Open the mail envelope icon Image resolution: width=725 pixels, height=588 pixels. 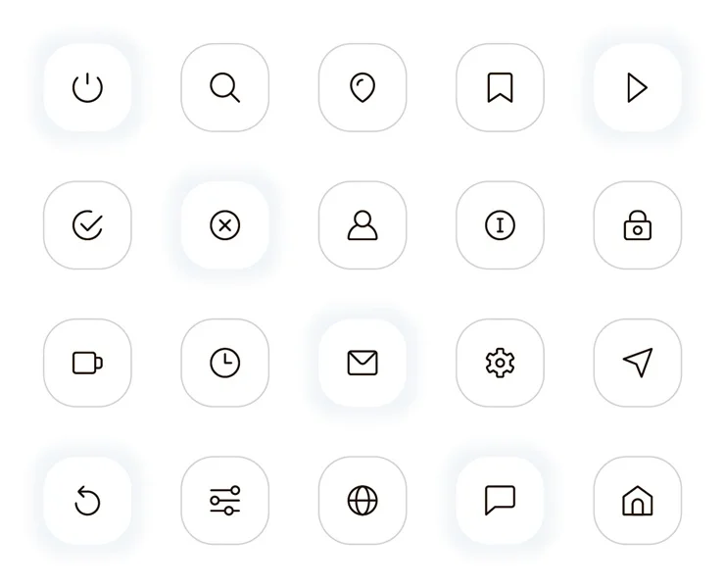coord(362,363)
